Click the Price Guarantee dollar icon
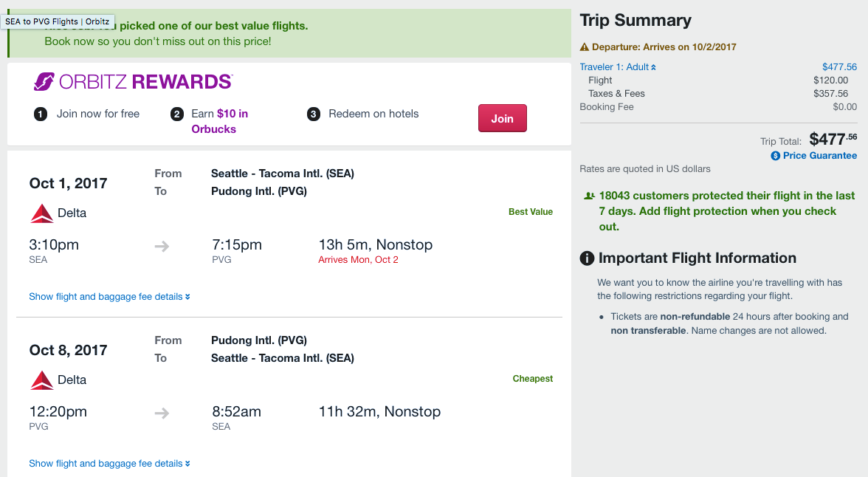Image resolution: width=868 pixels, height=477 pixels. tap(776, 156)
